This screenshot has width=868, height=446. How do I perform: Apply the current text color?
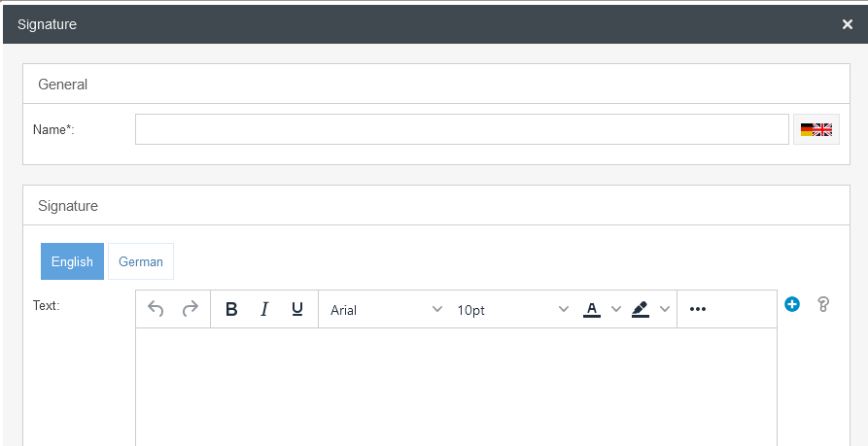[591, 309]
